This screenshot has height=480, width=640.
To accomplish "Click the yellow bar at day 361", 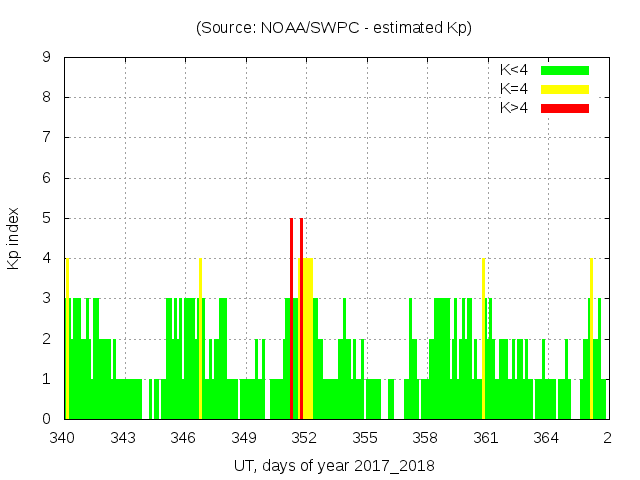I will [x=483, y=338].
